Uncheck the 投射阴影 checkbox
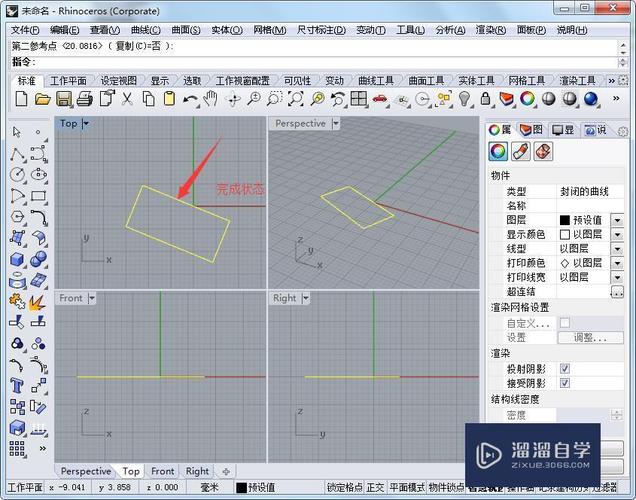 pos(565,368)
